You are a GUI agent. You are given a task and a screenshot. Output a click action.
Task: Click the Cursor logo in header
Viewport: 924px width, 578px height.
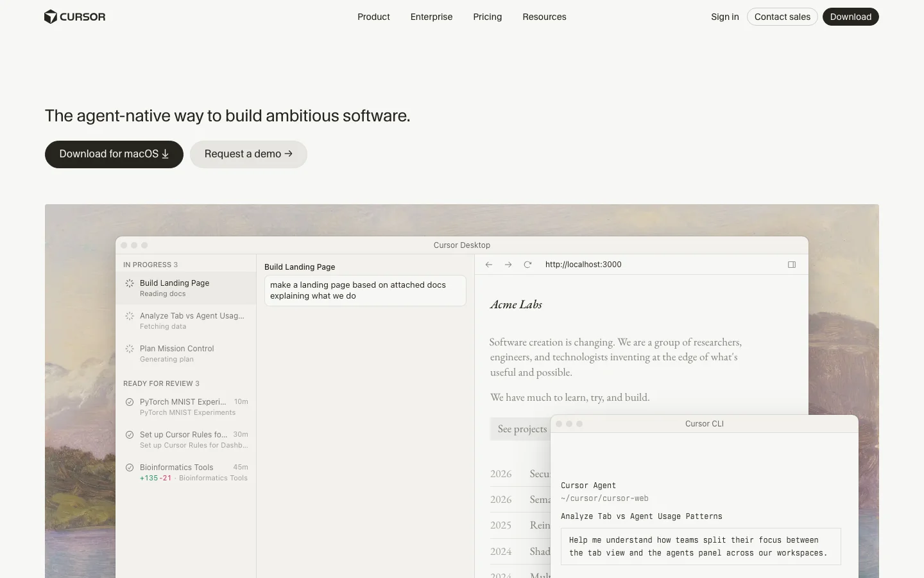(74, 17)
